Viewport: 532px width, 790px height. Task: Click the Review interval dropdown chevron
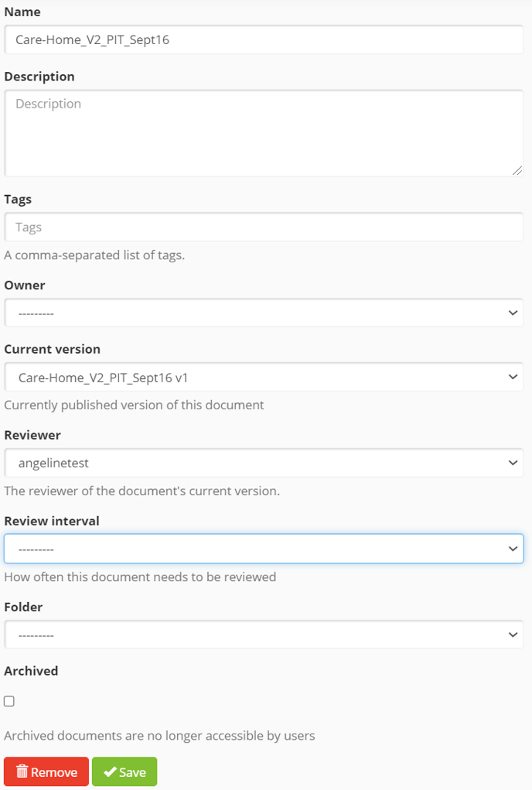[513, 549]
